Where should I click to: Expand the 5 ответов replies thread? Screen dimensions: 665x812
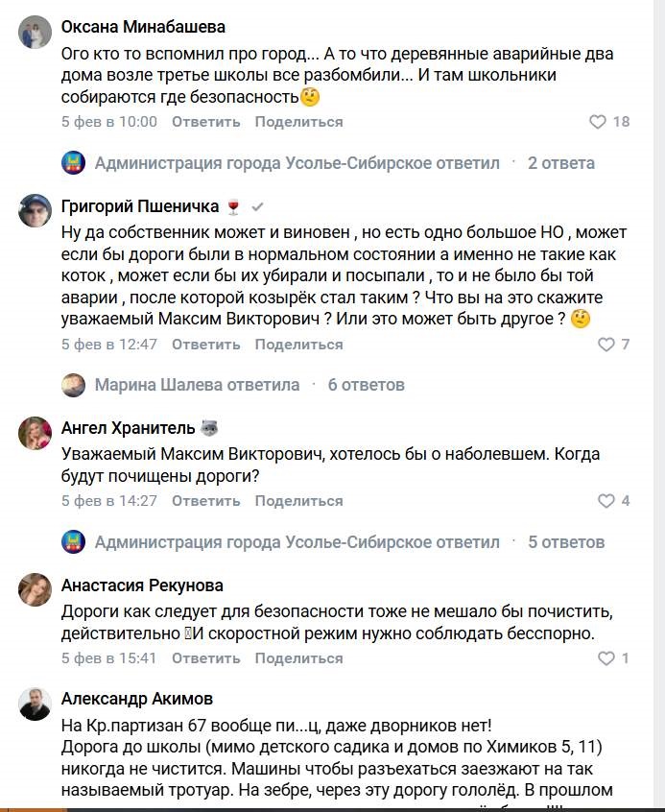point(566,542)
